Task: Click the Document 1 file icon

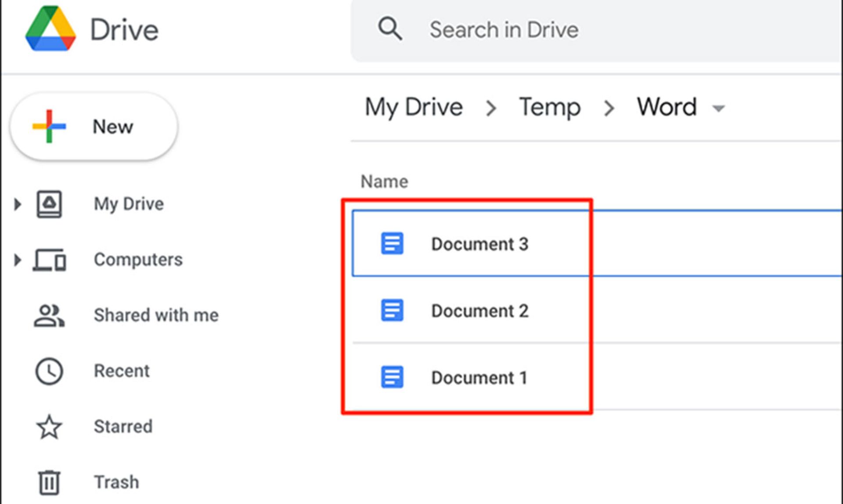Action: point(392,377)
